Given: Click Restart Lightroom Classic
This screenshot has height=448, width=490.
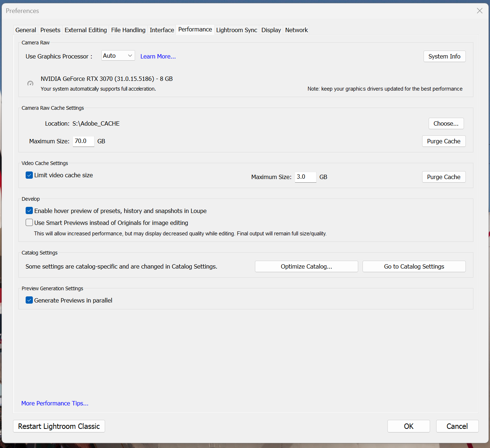Looking at the screenshot, I should pyautogui.click(x=59, y=426).
